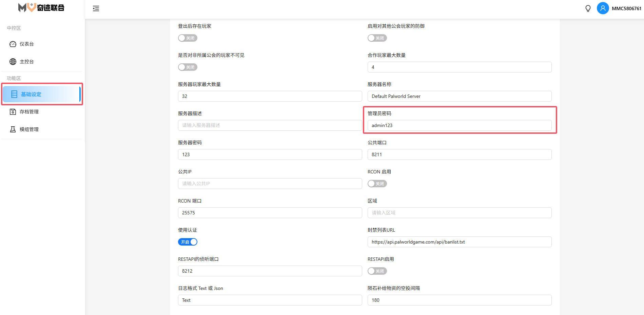This screenshot has height=315, width=644.
Task: Click the 存档管理 save disk icon
Action: tap(13, 112)
